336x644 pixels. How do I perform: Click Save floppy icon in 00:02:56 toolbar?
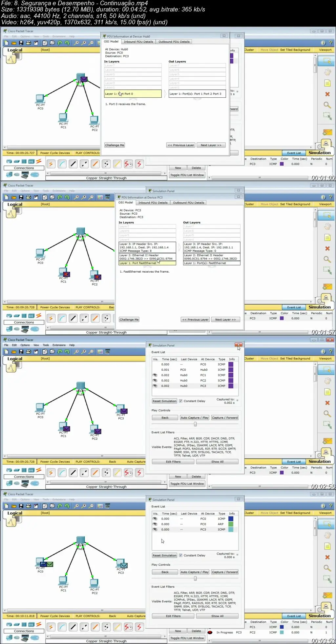point(21,352)
